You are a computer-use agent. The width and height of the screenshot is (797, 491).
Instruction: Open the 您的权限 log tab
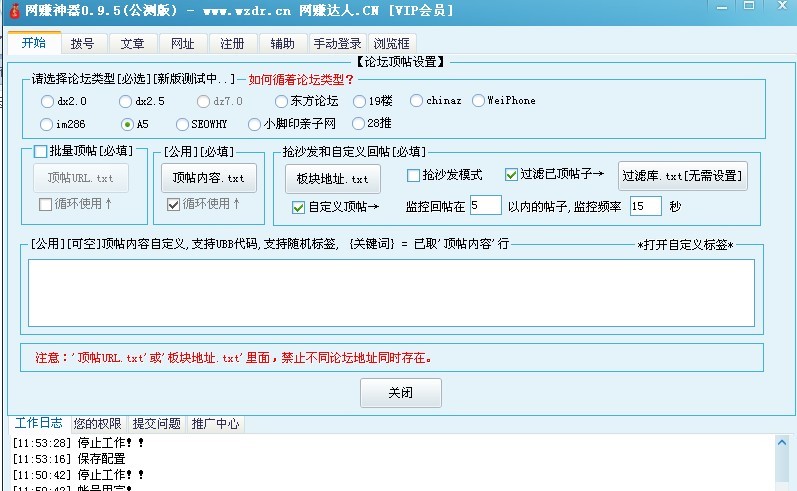97,423
